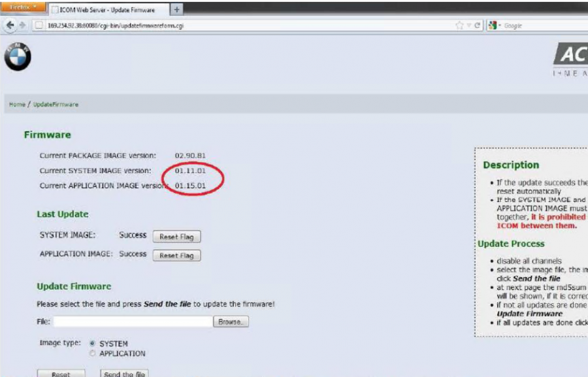The width and height of the screenshot is (588, 377).
Task: Open the address bar history dropdown arrow
Action: [469, 25]
